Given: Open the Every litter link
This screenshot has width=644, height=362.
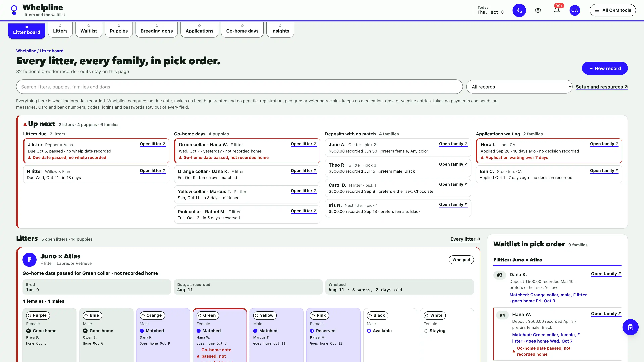Looking at the screenshot, I should (x=465, y=239).
